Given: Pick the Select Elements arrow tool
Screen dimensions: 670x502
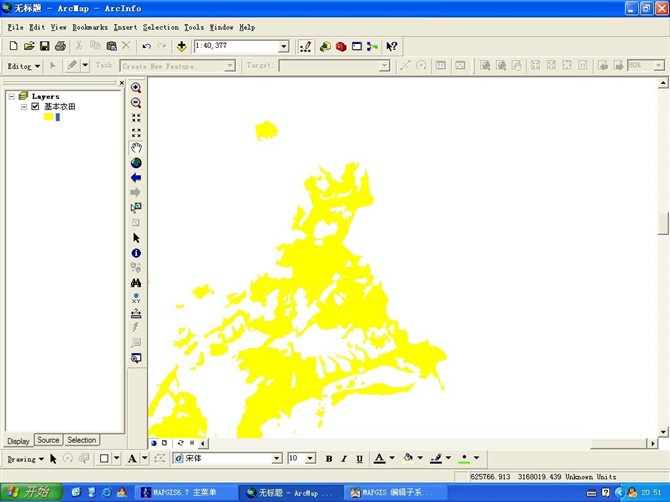Looking at the screenshot, I should tap(136, 238).
